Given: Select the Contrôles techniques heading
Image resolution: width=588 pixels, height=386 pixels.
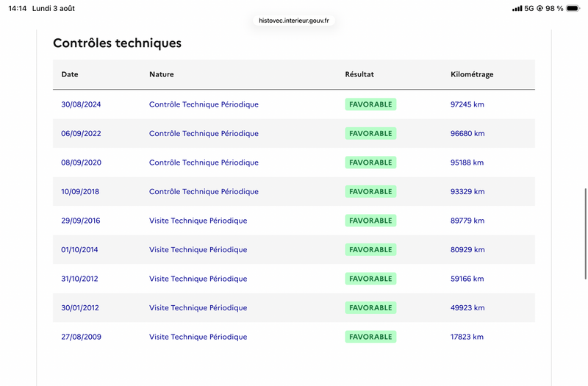Looking at the screenshot, I should (117, 43).
